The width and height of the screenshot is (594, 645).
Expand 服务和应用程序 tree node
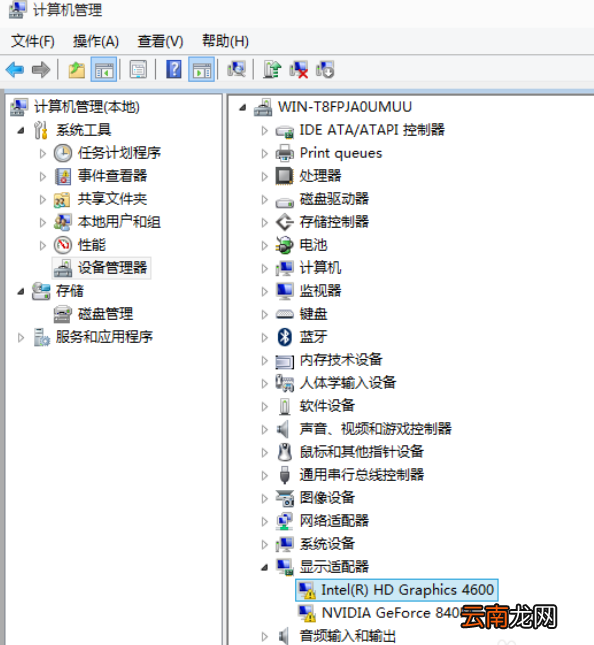pos(21,338)
